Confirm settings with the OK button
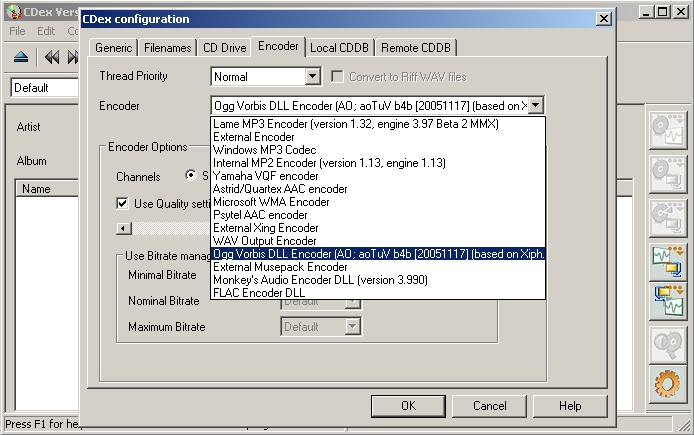The height and width of the screenshot is (435, 694). [x=408, y=406]
